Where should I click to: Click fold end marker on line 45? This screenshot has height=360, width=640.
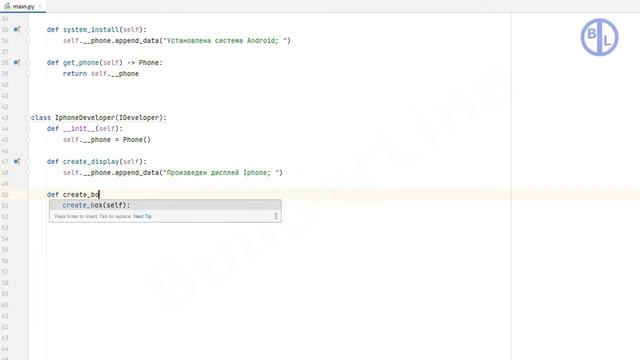tap(28, 140)
